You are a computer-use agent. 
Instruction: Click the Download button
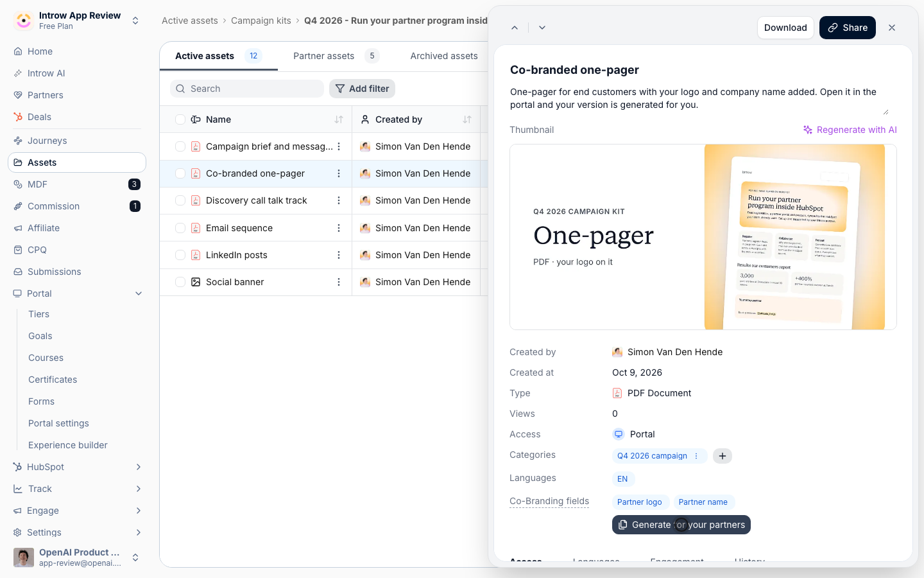pyautogui.click(x=785, y=28)
